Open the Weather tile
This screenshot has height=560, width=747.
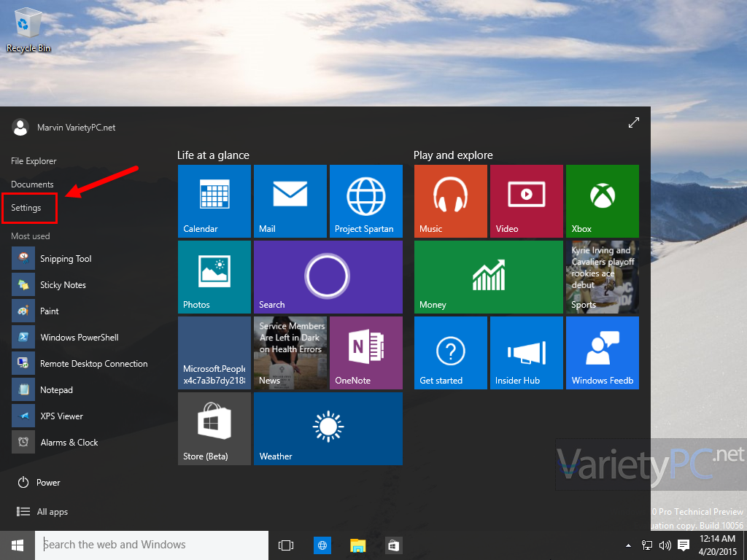(328, 429)
